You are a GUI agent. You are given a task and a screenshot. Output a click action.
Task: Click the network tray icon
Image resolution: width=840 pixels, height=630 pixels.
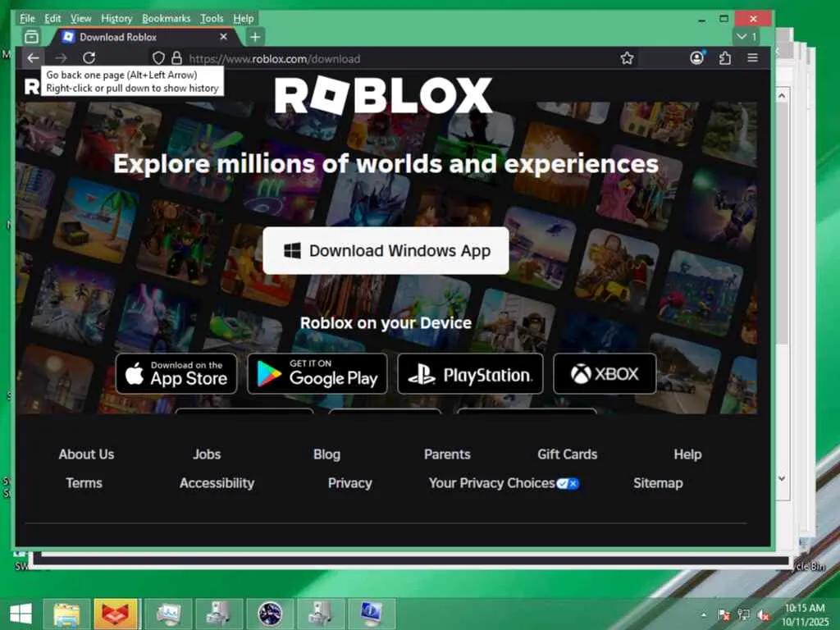tap(743, 615)
